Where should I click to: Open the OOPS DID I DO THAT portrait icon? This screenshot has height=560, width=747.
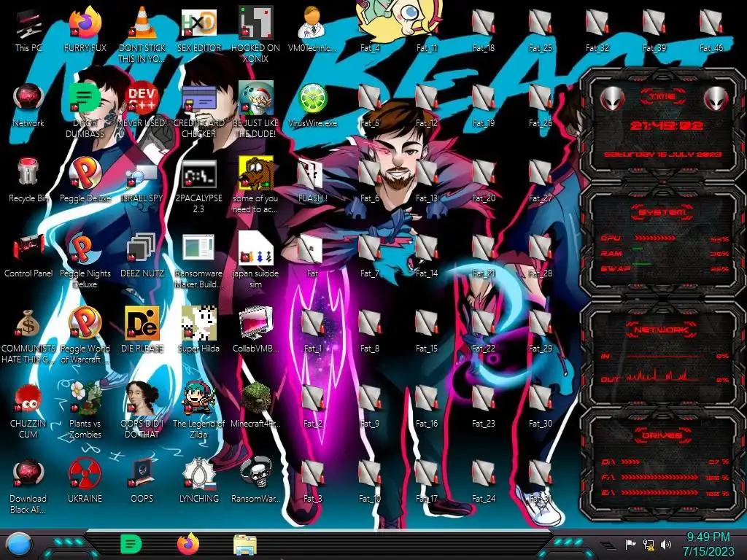pos(142,411)
